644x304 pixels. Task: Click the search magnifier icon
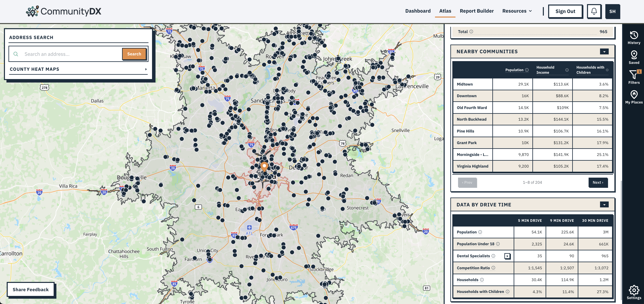[16, 54]
